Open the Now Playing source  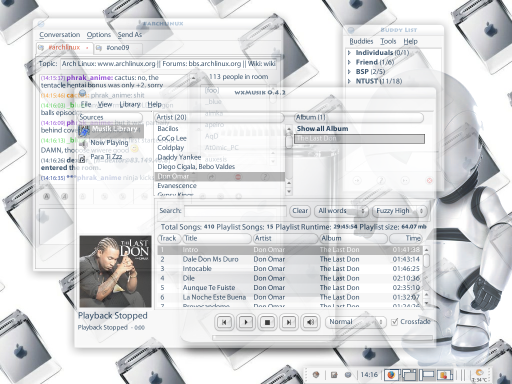click(x=109, y=143)
